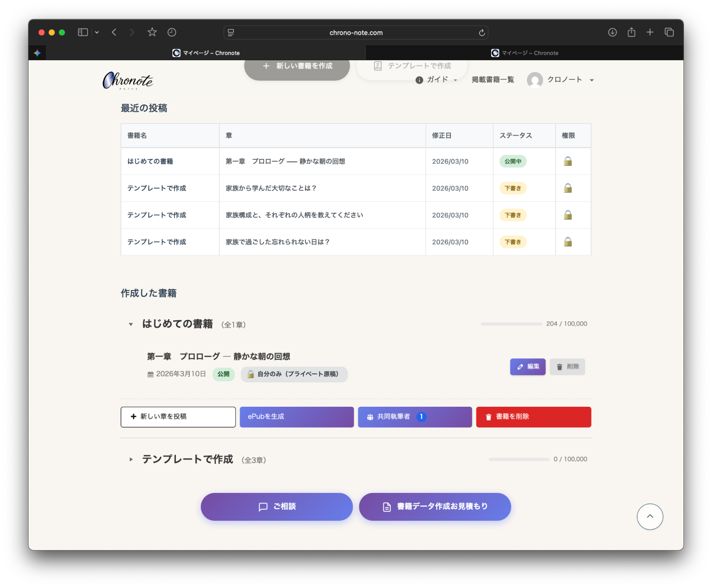Click the 編集 edit button
The width and height of the screenshot is (712, 588).
point(527,366)
